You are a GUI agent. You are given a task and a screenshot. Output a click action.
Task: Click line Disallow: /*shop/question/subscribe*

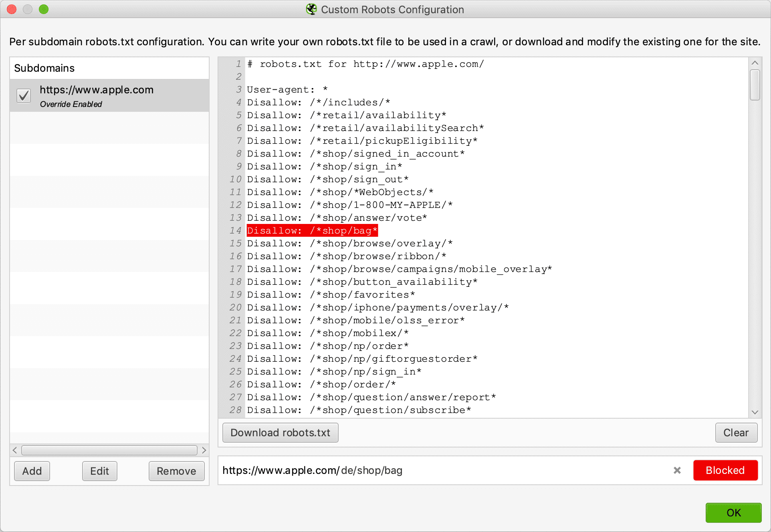tap(359, 410)
